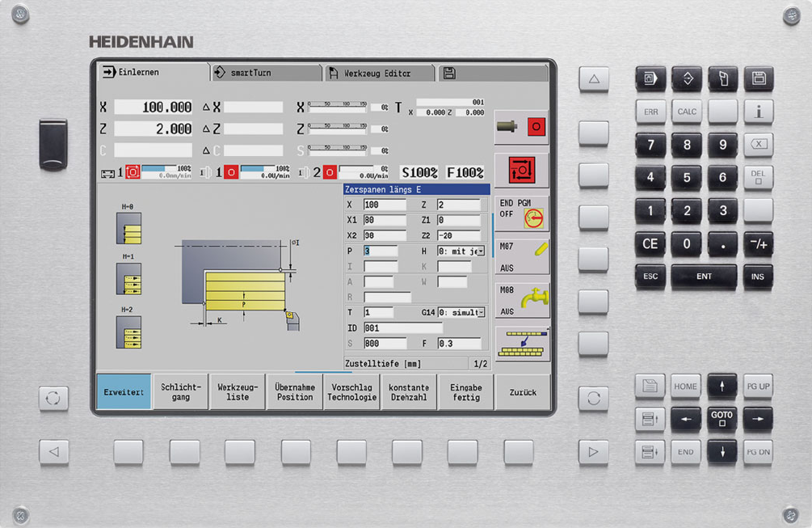Click the left-pointing triangle key below the screen
This screenshot has width=812, height=528.
(x=54, y=452)
